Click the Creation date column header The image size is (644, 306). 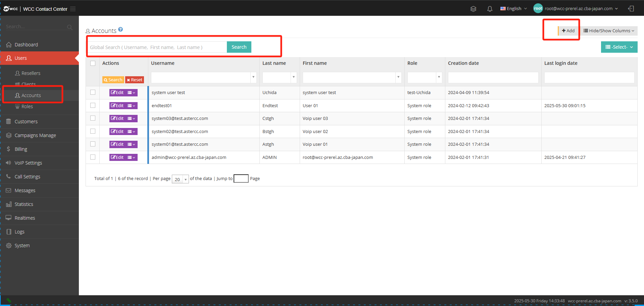coord(463,63)
